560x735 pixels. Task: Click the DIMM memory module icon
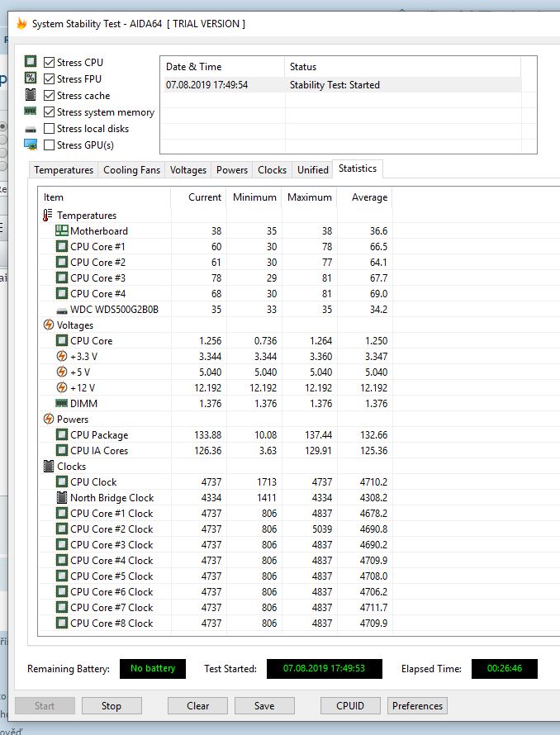tap(61, 403)
